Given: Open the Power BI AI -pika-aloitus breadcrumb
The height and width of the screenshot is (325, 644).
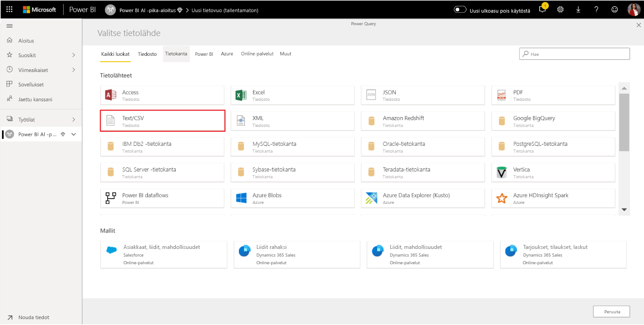Looking at the screenshot, I should tap(147, 10).
